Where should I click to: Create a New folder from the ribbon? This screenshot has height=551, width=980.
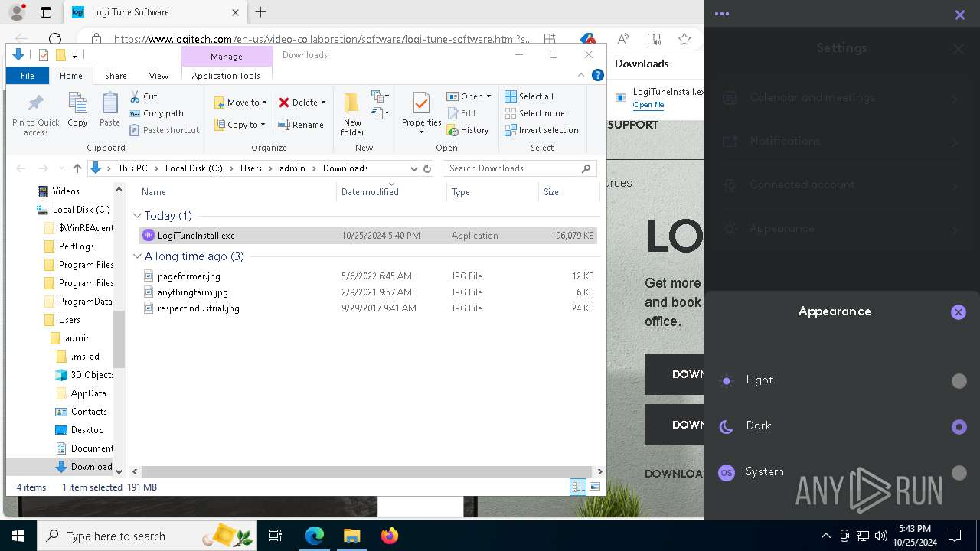click(352, 114)
